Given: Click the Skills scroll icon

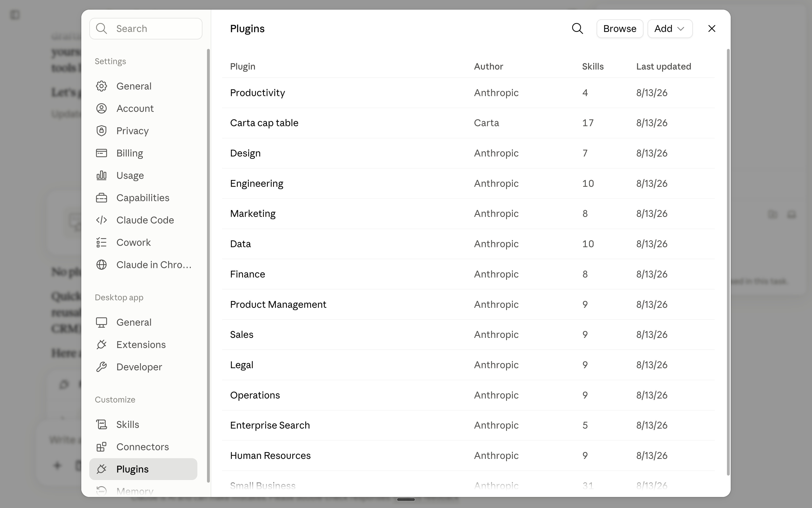Looking at the screenshot, I should pyautogui.click(x=101, y=424).
